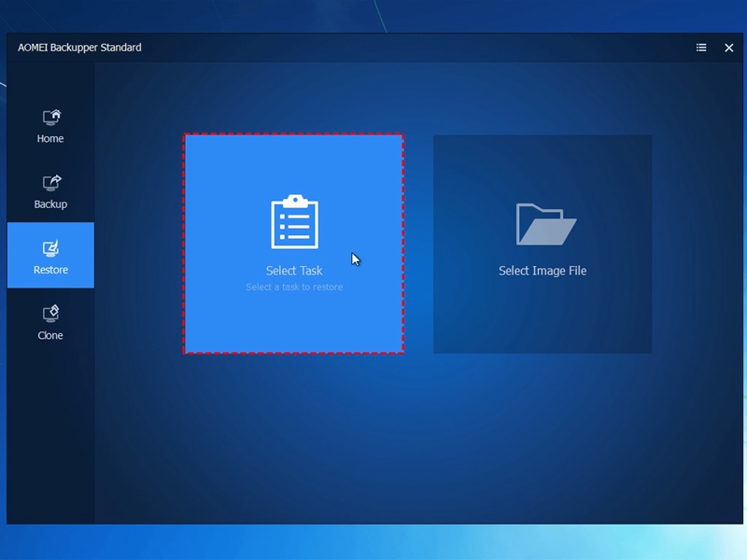
Task: Open the hamburger menu icon in title bar
Action: [701, 48]
